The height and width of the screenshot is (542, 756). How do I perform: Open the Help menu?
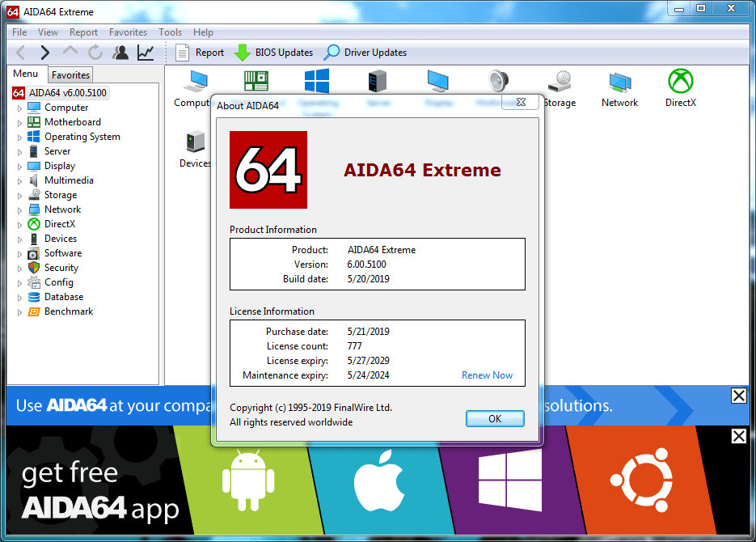(x=203, y=32)
